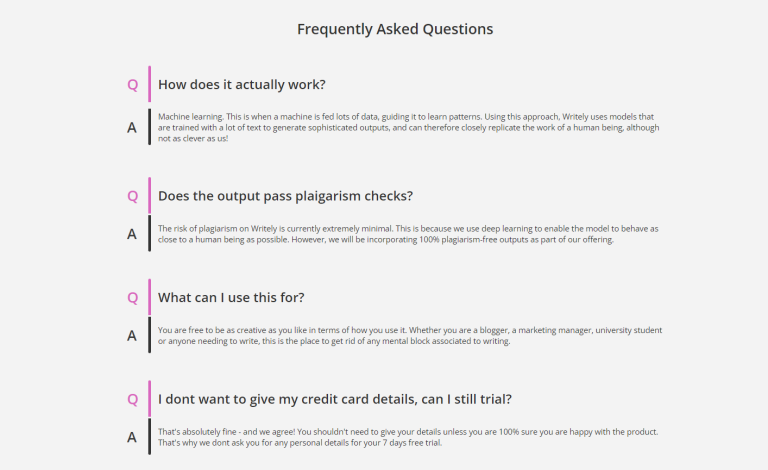768x470 pixels.
Task: Click the dark bar beside the plagiarism answer
Action: (x=150, y=234)
